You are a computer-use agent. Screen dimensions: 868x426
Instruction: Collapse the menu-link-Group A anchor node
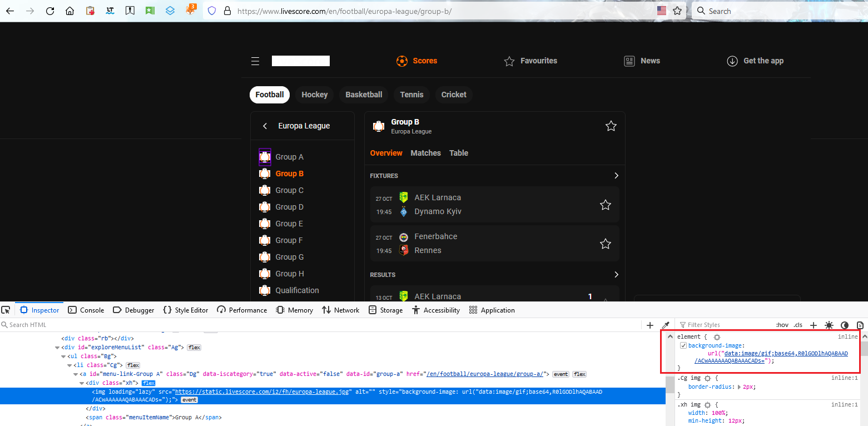(76, 374)
